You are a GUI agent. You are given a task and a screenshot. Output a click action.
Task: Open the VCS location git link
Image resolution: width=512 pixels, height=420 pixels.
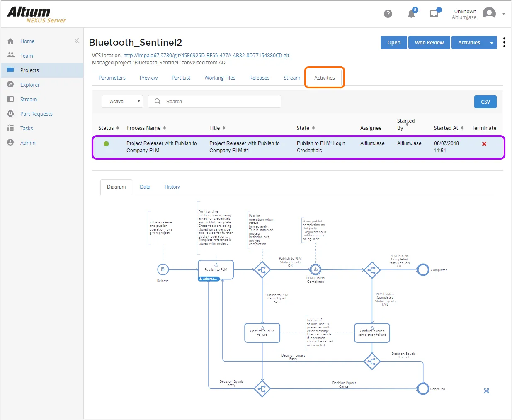coord(206,55)
